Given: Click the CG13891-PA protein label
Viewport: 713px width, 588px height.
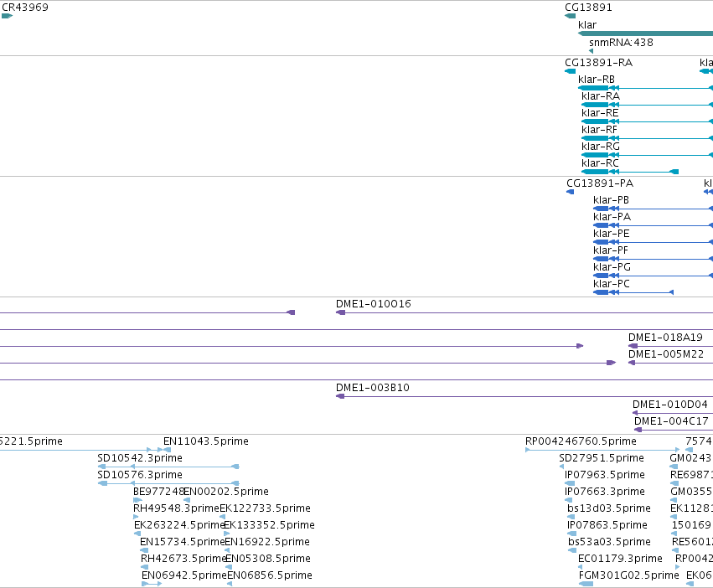Looking at the screenshot, I should click(x=600, y=183).
